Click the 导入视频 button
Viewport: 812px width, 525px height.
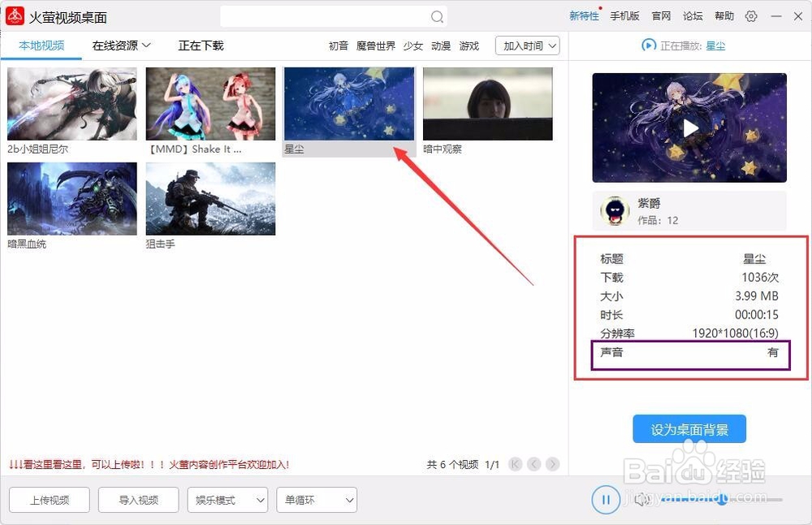tap(138, 500)
